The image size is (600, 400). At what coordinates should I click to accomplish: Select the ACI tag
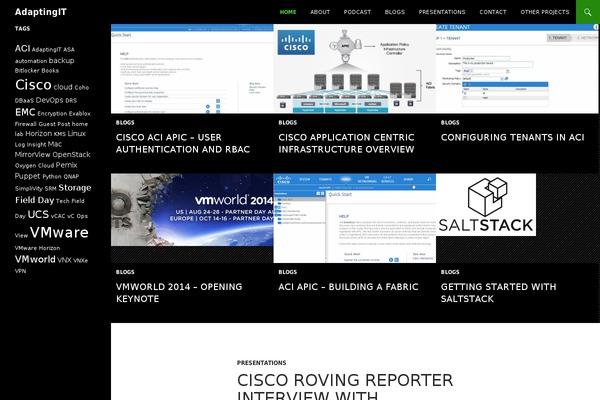coord(22,48)
